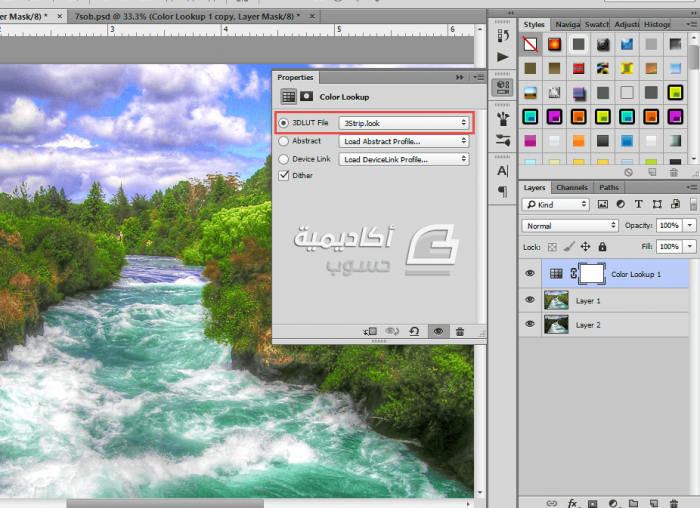Switch to the Swatches tab
This screenshot has width=700, height=508.
click(x=596, y=25)
